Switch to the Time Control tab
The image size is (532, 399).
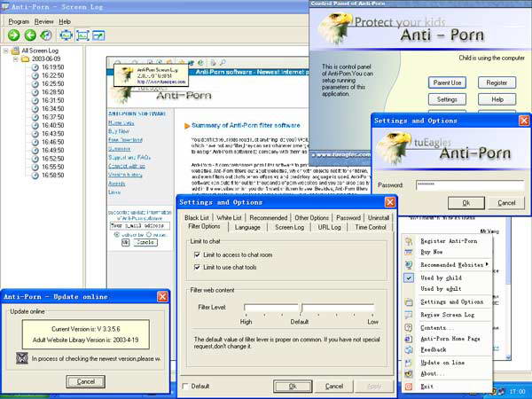pyautogui.click(x=371, y=227)
